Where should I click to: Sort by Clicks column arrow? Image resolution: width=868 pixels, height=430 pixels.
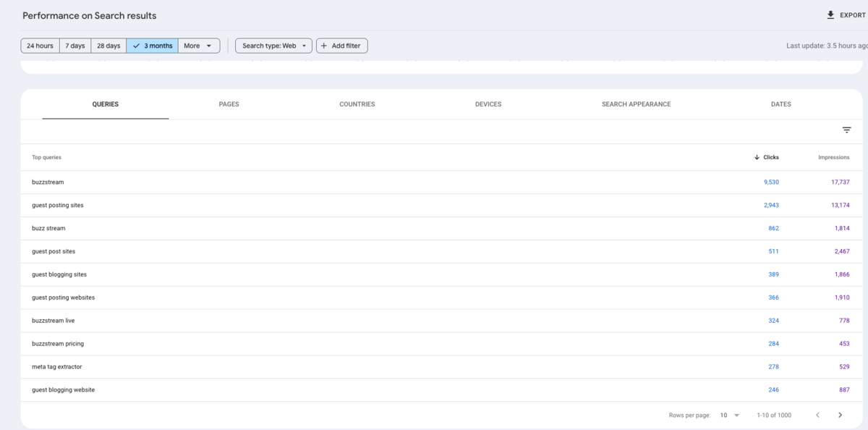point(757,157)
